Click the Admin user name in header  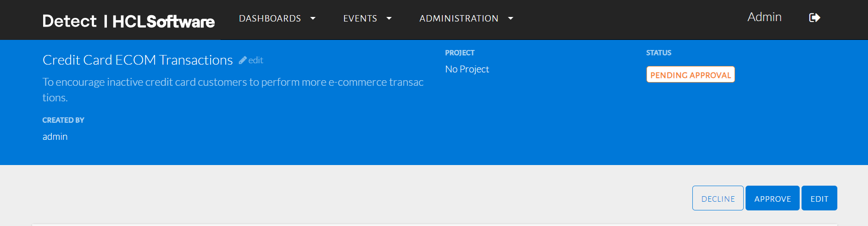pos(764,17)
